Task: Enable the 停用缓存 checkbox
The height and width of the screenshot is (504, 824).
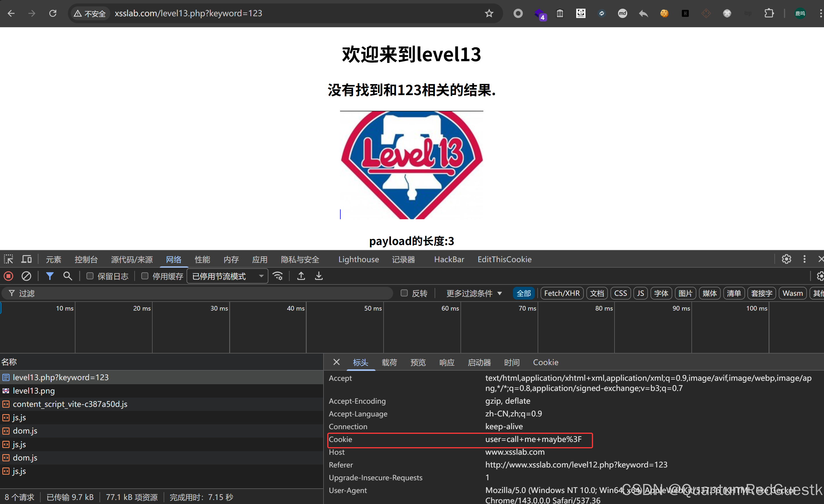Action: (145, 276)
